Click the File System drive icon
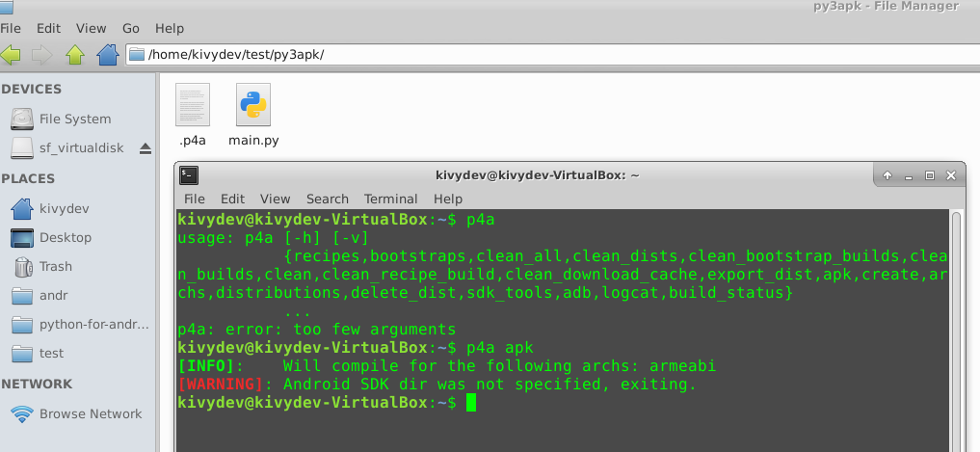The image size is (980, 452). 22,119
